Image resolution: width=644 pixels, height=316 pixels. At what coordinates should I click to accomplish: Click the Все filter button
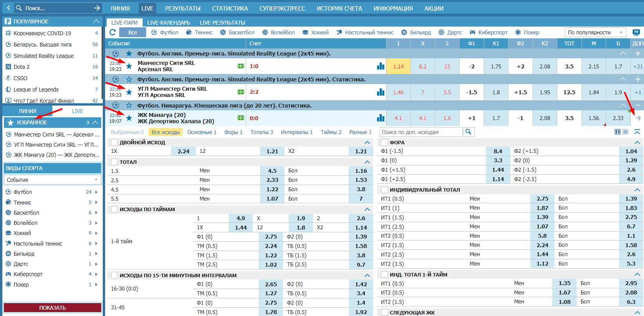[132, 32]
